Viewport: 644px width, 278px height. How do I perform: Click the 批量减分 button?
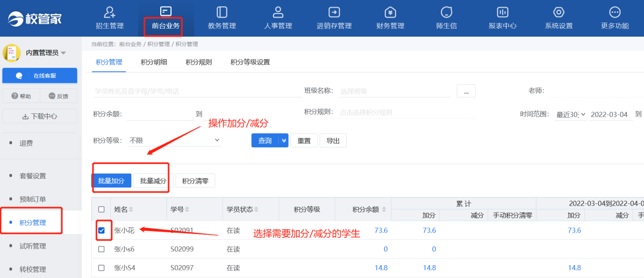point(153,181)
